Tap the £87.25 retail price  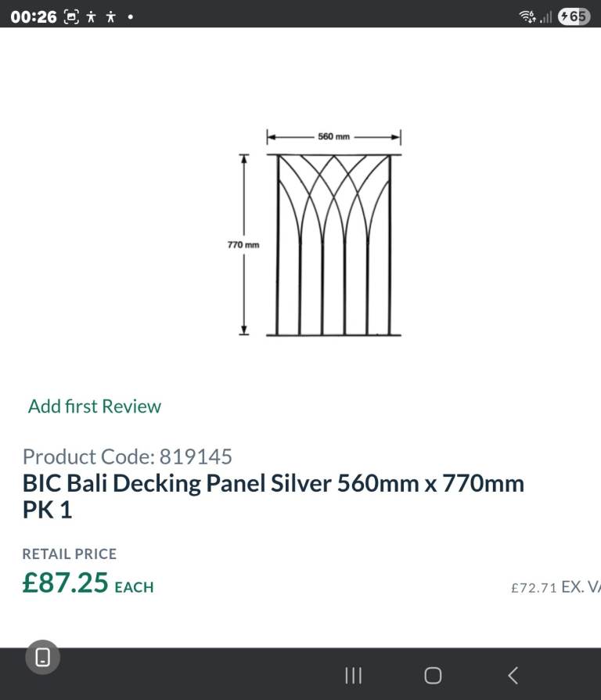point(65,583)
